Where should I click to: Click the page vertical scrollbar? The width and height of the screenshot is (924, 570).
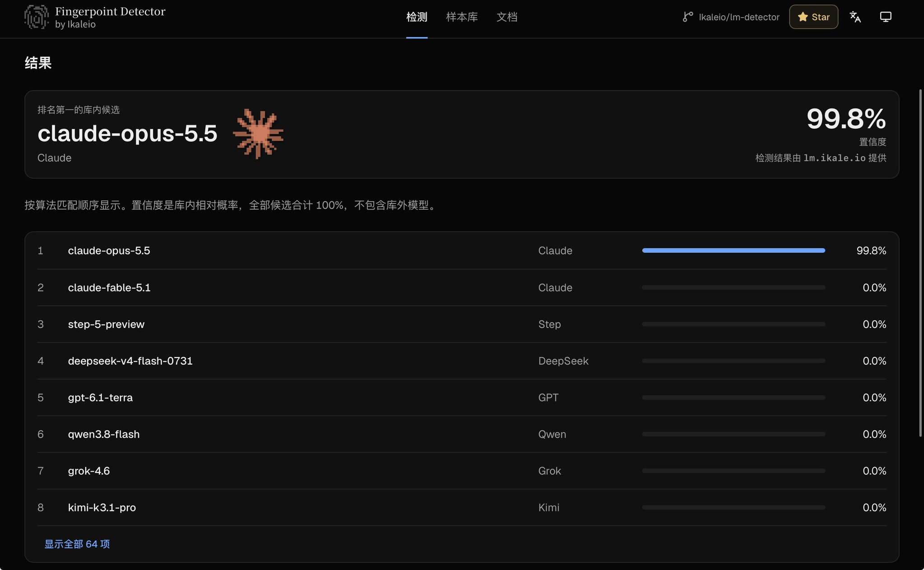pyautogui.click(x=920, y=263)
